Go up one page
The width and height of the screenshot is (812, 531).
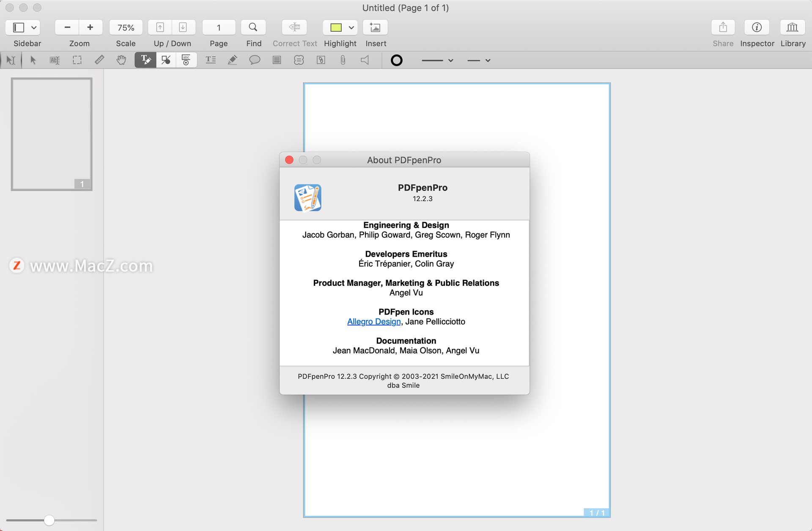click(160, 27)
